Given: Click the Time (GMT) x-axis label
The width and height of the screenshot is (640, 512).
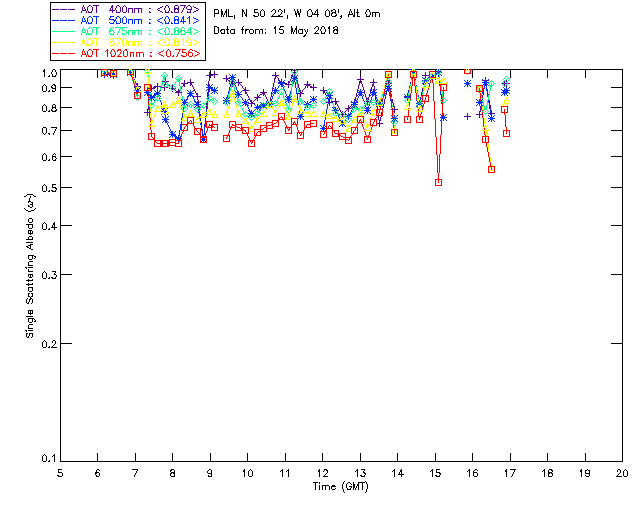Looking at the screenshot, I should click(x=340, y=487).
